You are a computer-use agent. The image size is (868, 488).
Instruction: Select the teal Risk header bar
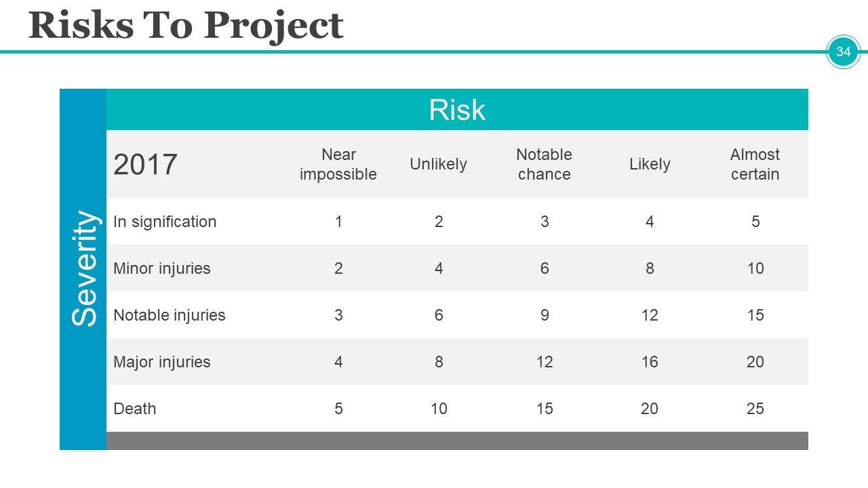457,110
